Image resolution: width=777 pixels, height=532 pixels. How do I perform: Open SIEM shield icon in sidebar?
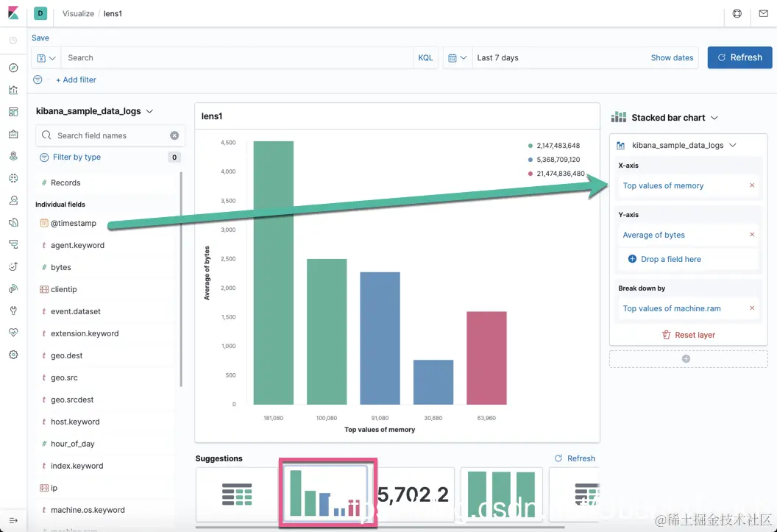pos(13,288)
